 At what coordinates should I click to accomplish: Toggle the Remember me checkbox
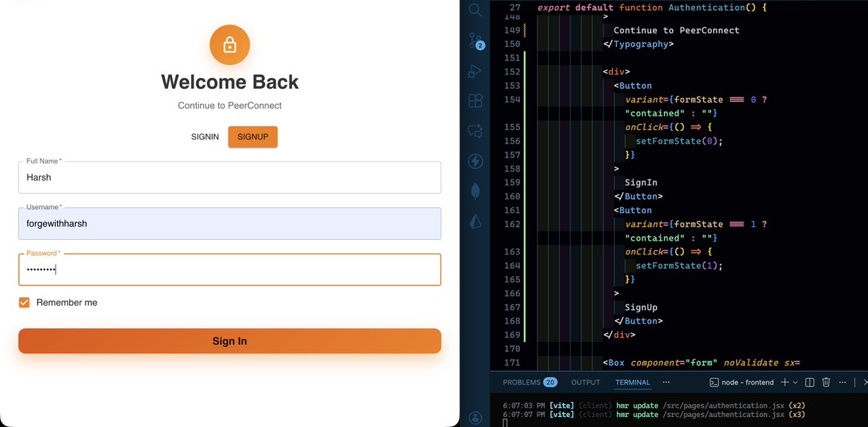24,303
